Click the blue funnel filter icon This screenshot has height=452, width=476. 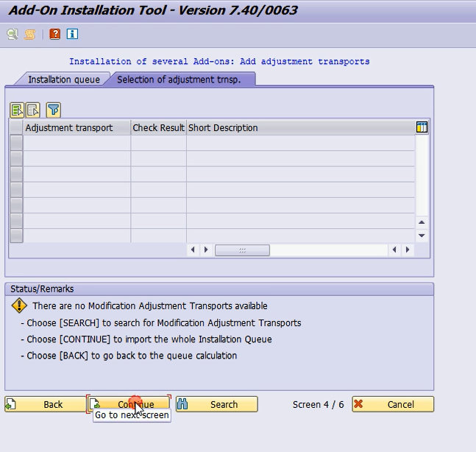pyautogui.click(x=53, y=110)
